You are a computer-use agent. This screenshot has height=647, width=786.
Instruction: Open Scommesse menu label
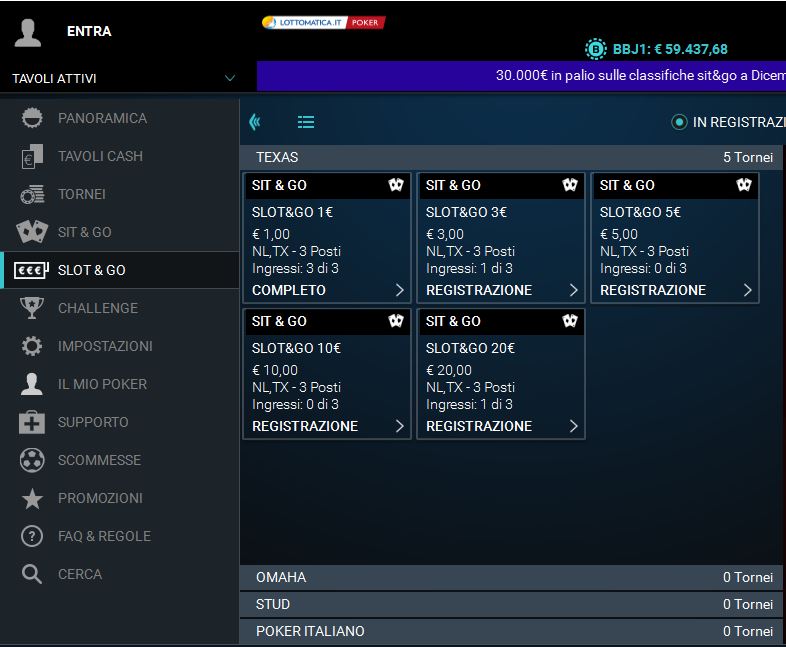coord(99,461)
